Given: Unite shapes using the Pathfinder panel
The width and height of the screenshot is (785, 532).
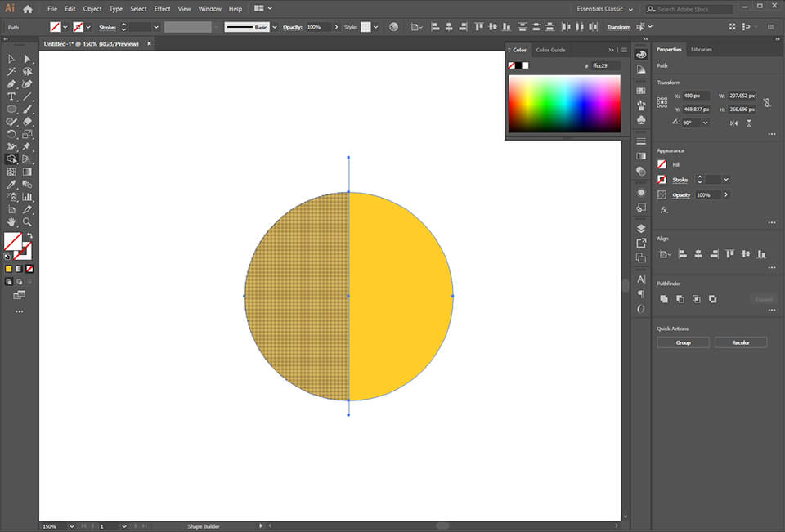Looking at the screenshot, I should [664, 298].
